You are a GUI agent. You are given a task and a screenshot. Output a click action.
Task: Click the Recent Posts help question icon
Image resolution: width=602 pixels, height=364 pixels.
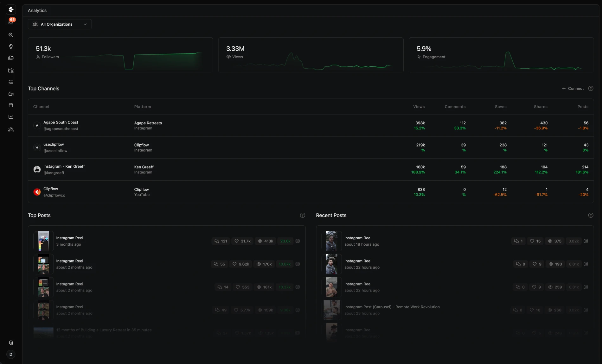pyautogui.click(x=591, y=215)
